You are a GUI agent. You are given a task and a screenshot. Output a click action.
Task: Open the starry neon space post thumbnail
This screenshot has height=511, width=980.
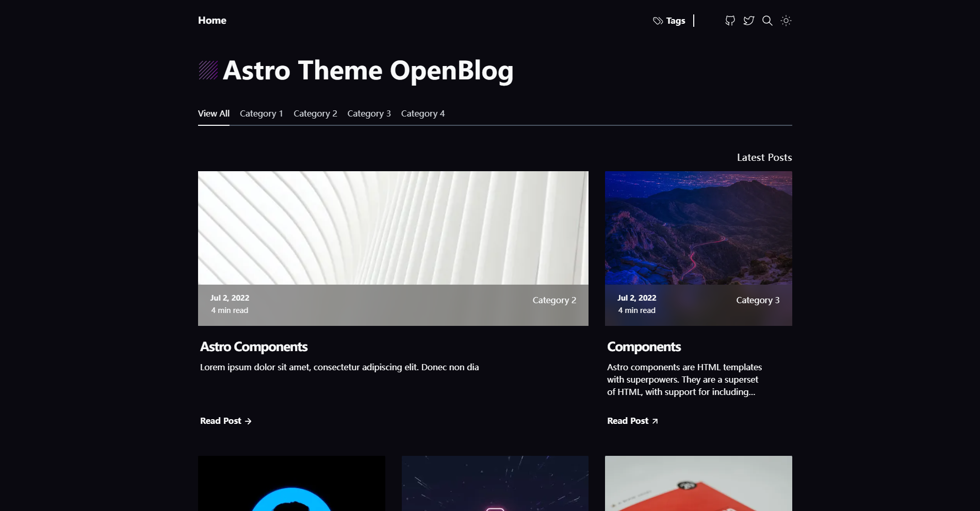point(495,483)
